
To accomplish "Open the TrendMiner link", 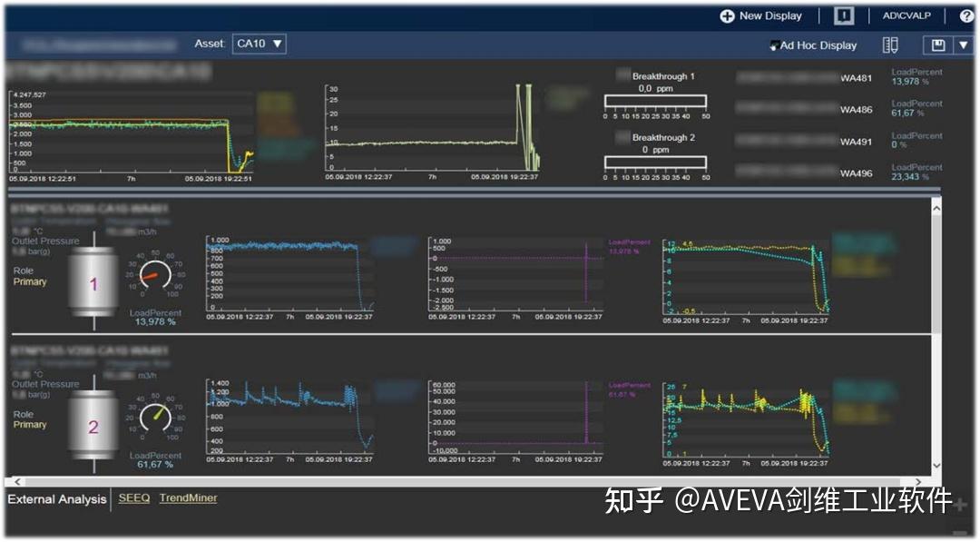I will click(187, 498).
